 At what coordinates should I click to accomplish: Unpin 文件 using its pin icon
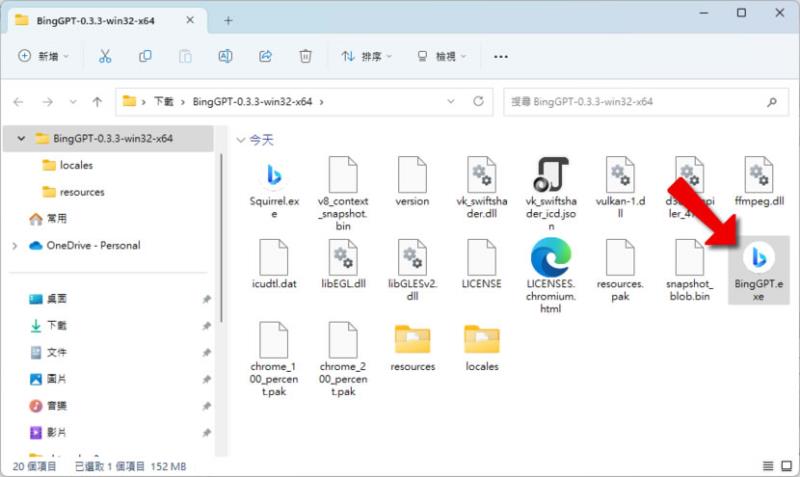(207, 352)
